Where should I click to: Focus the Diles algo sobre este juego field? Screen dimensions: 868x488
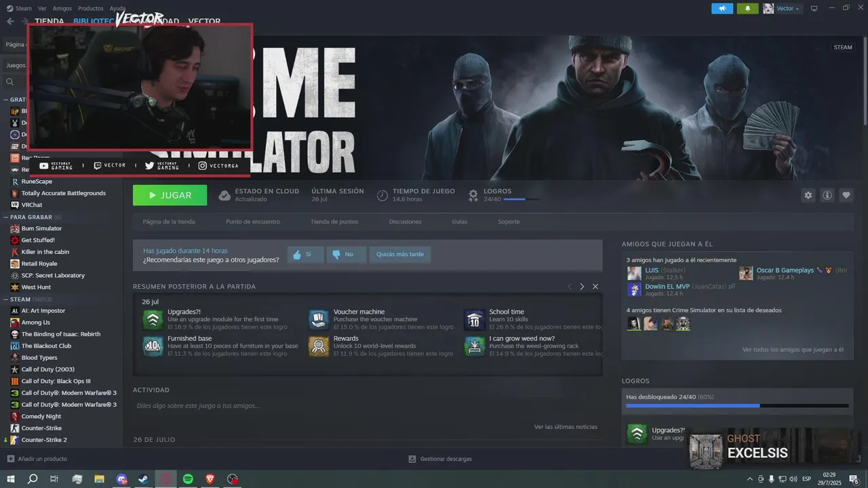366,406
